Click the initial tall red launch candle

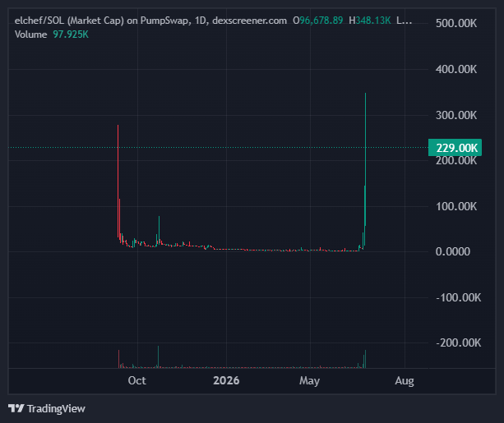[x=118, y=182]
